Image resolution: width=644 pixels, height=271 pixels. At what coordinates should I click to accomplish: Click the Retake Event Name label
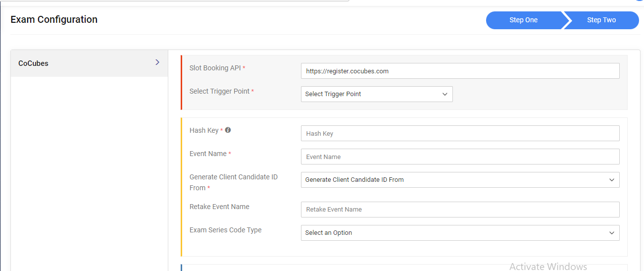pyautogui.click(x=219, y=207)
